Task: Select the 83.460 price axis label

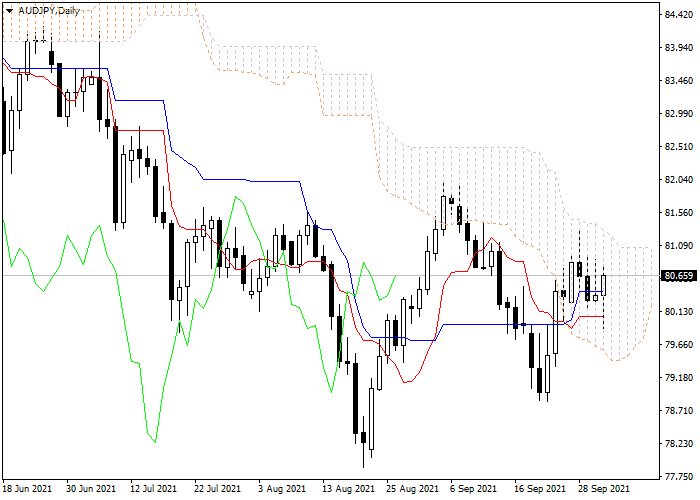Action: pyautogui.click(x=679, y=81)
